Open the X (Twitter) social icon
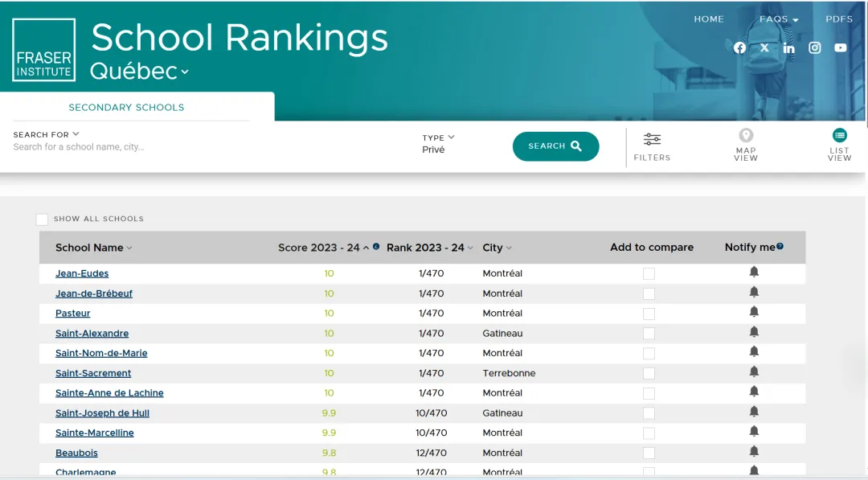The width and height of the screenshot is (868, 480). [764, 48]
